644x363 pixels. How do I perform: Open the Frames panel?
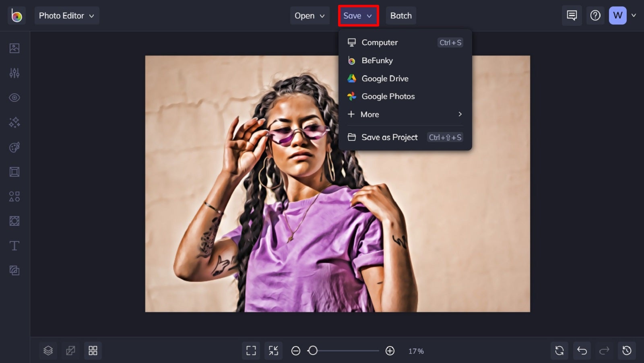[x=14, y=172]
